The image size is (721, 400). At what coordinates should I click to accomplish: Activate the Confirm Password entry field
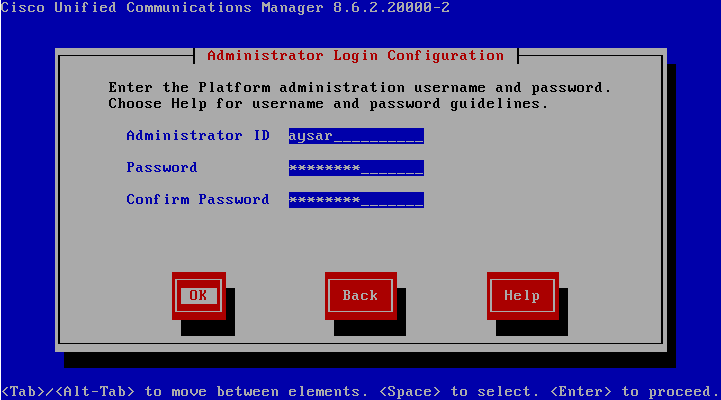click(356, 200)
